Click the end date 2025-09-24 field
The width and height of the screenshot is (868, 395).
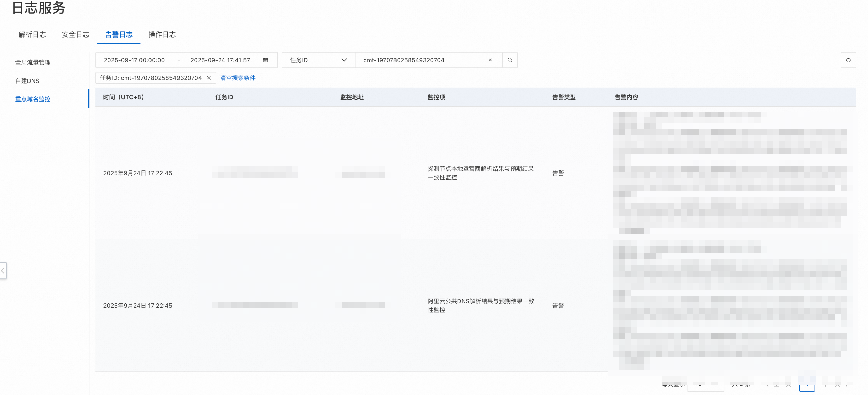220,60
